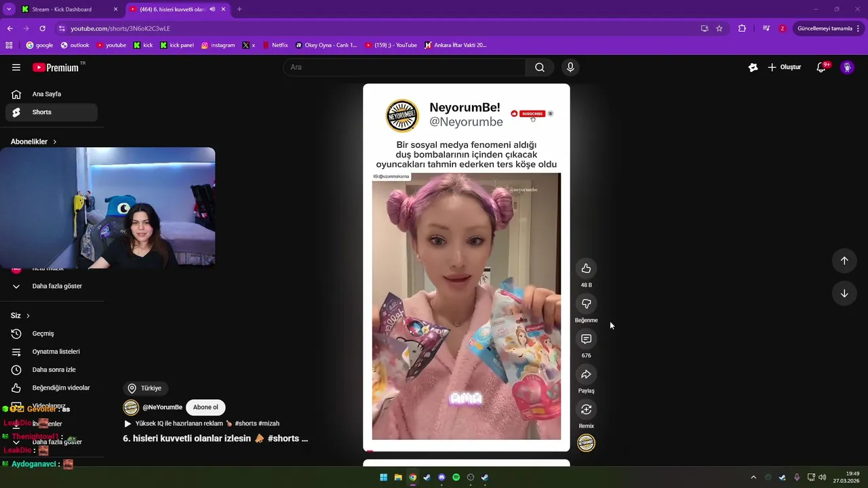Click the Ara search input field
The height and width of the screenshot is (488, 868).
click(x=404, y=67)
